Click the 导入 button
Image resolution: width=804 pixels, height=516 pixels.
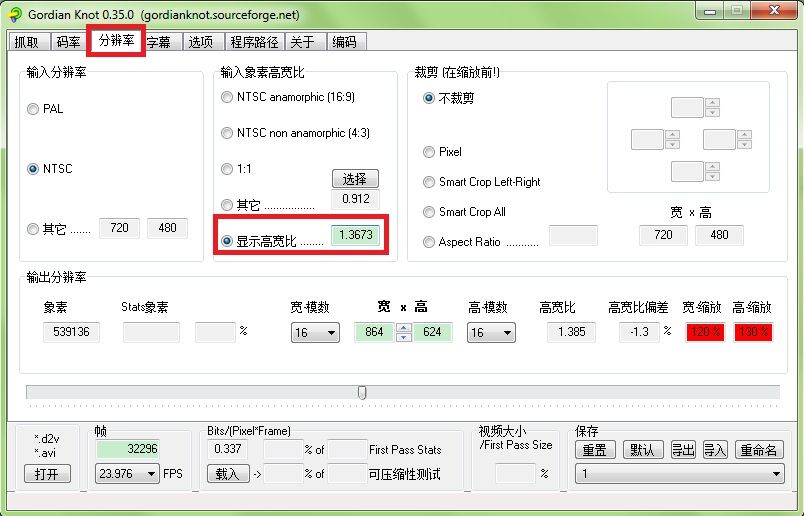tap(715, 450)
